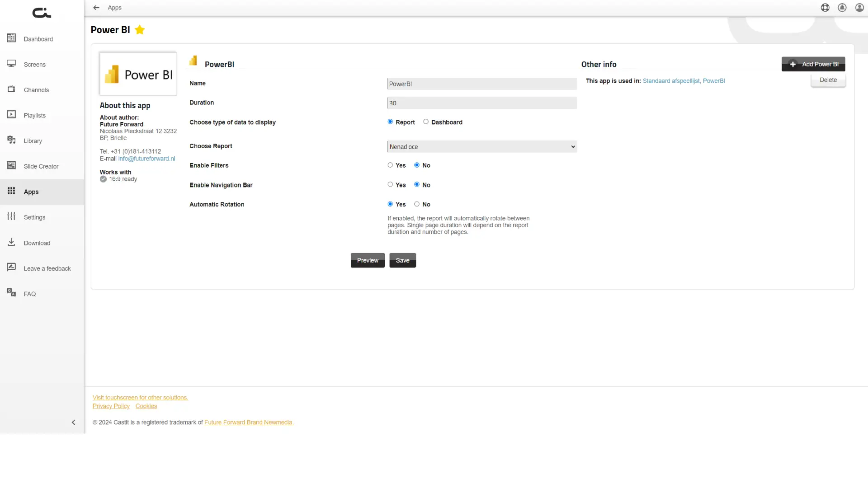Open the Choose Report dropdown
The width and height of the screenshot is (868, 488).
coord(482,147)
